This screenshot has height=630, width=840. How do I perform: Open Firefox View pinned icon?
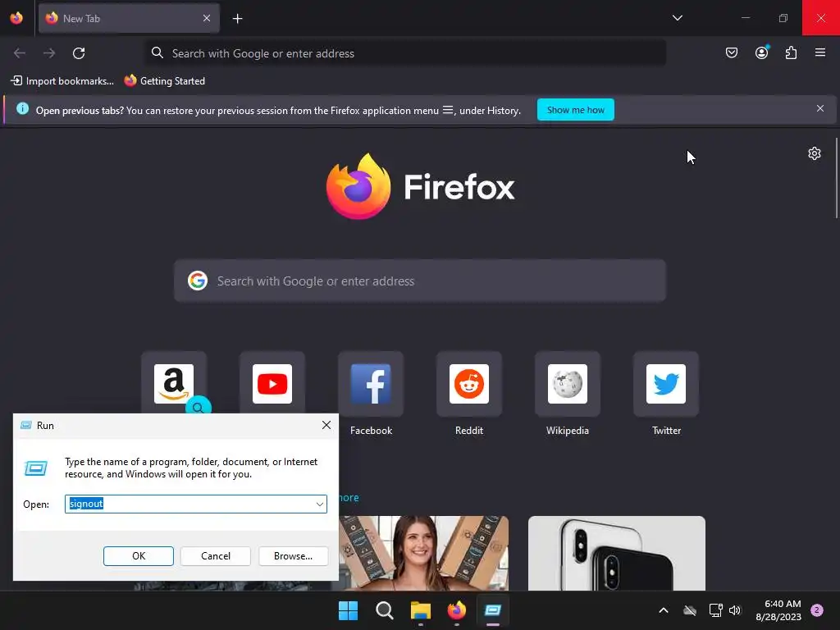pos(16,18)
